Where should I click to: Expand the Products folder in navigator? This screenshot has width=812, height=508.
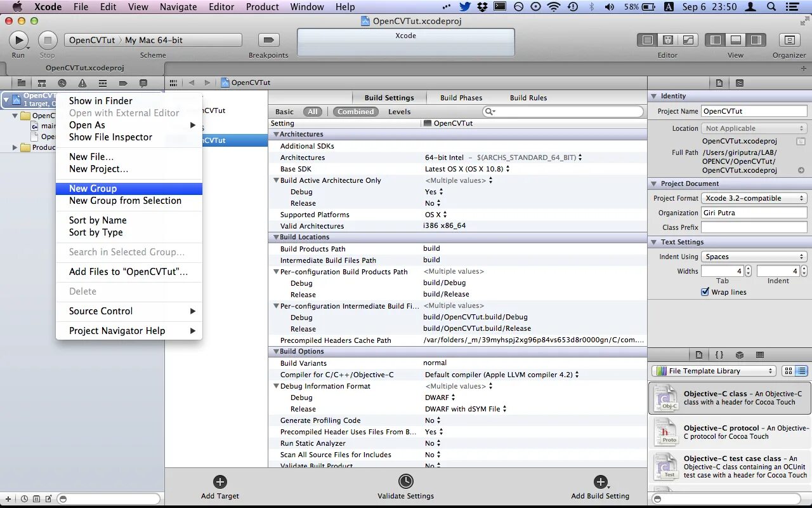[15, 147]
